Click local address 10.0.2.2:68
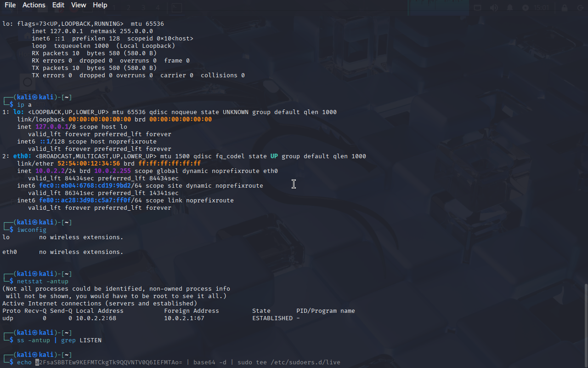 click(x=96, y=318)
